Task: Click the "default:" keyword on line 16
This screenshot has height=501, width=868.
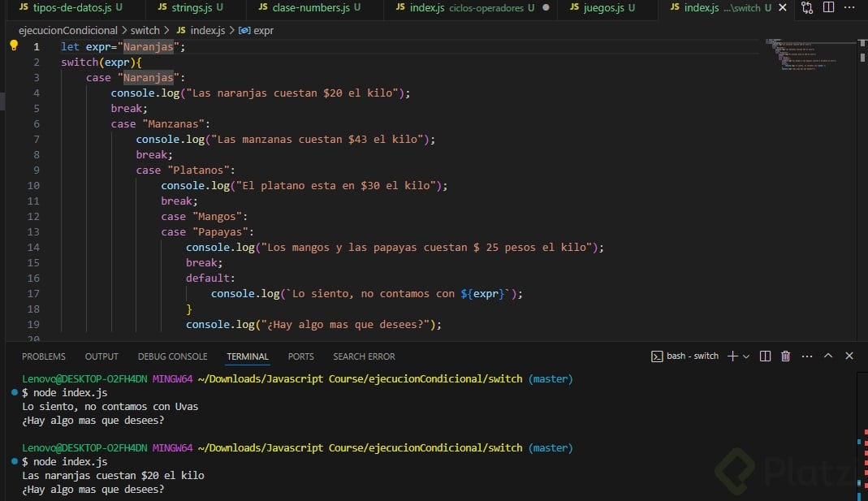Action: pyautogui.click(x=210, y=278)
